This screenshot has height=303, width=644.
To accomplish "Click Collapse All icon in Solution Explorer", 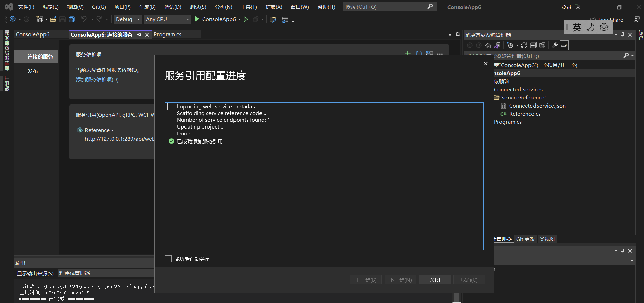I will [533, 45].
